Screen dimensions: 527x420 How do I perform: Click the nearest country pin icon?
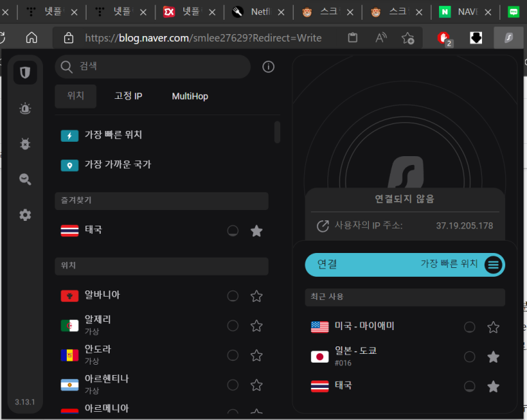tap(70, 165)
